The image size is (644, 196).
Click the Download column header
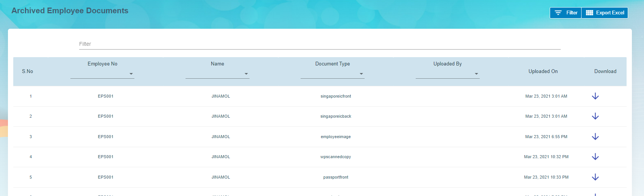(605, 72)
